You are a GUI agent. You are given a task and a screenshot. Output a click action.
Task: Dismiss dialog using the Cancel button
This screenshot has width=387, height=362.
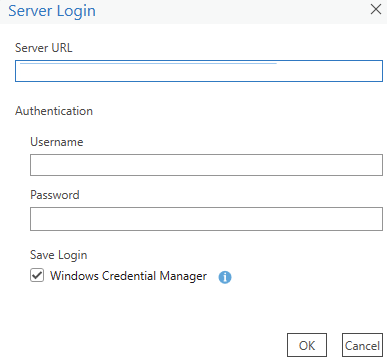point(362,345)
